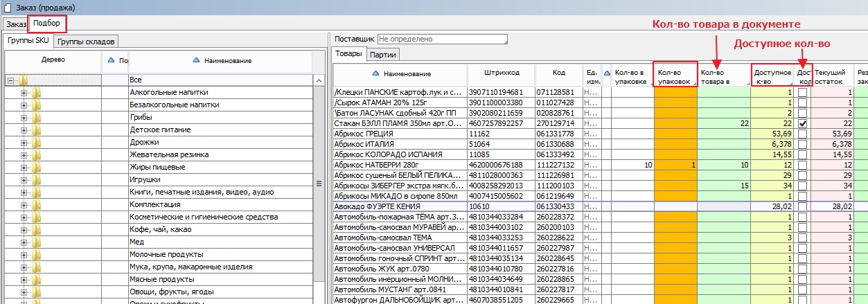Uncheck the checkbox for Стакан БЭЛЛ ПЛАМЯ
Screen dimensions: 868x304
click(x=802, y=123)
